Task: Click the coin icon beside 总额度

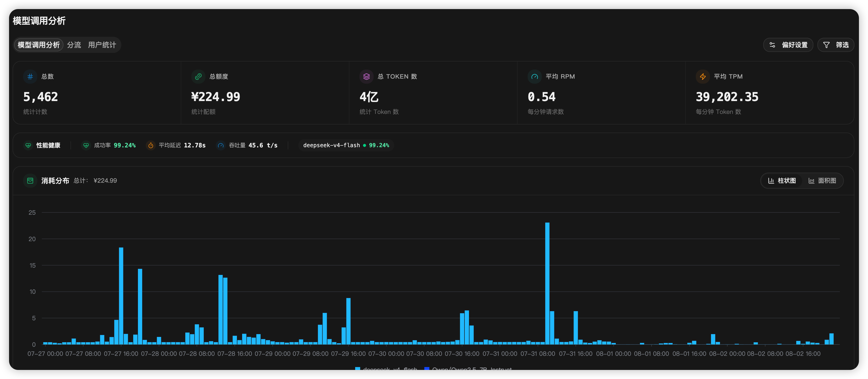Action: tap(198, 77)
